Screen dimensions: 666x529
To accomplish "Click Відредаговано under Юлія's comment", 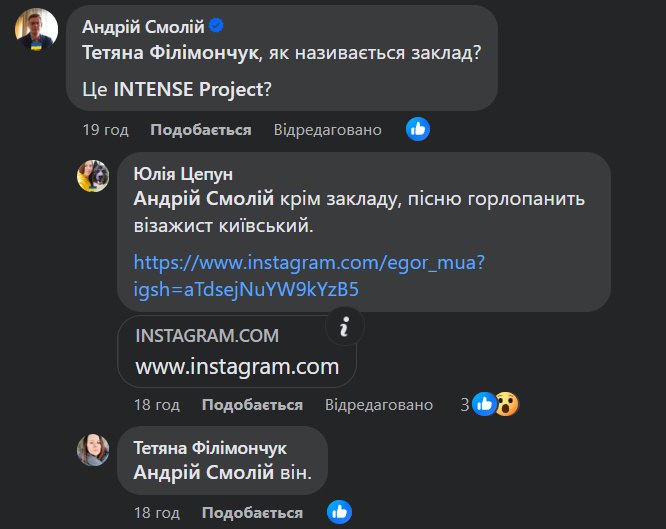I will (x=379, y=405).
